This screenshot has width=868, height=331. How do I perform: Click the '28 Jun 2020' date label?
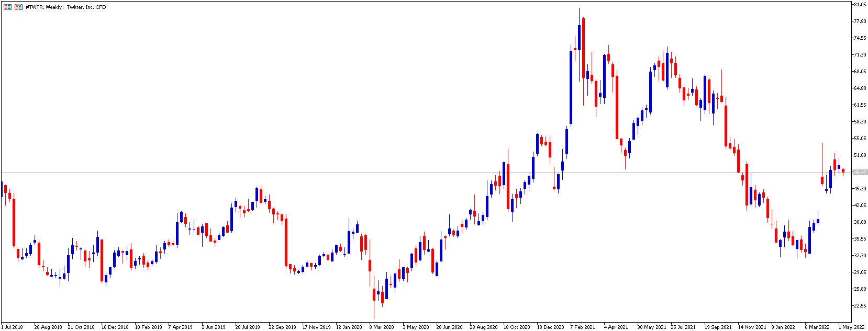tap(449, 327)
